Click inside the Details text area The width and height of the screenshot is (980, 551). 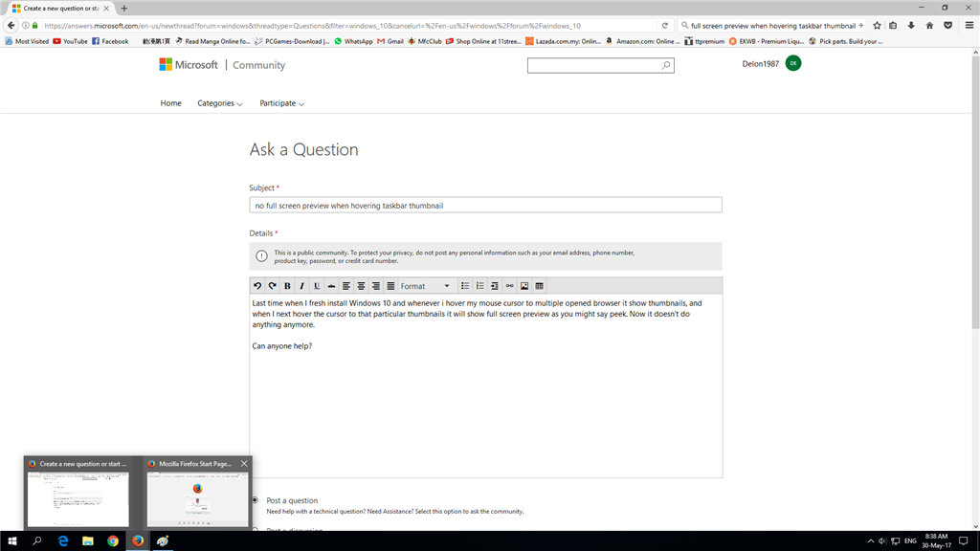485,386
